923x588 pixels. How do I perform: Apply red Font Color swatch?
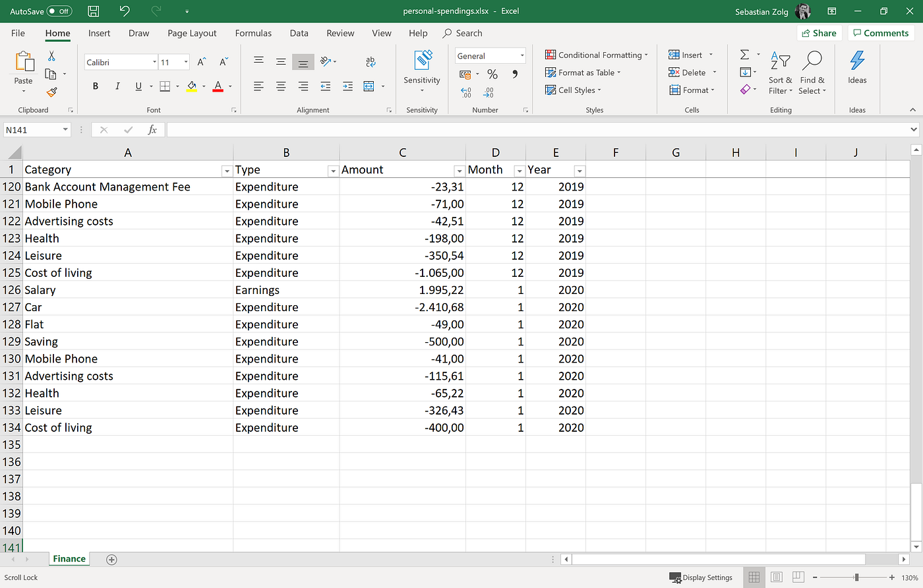pos(218,86)
